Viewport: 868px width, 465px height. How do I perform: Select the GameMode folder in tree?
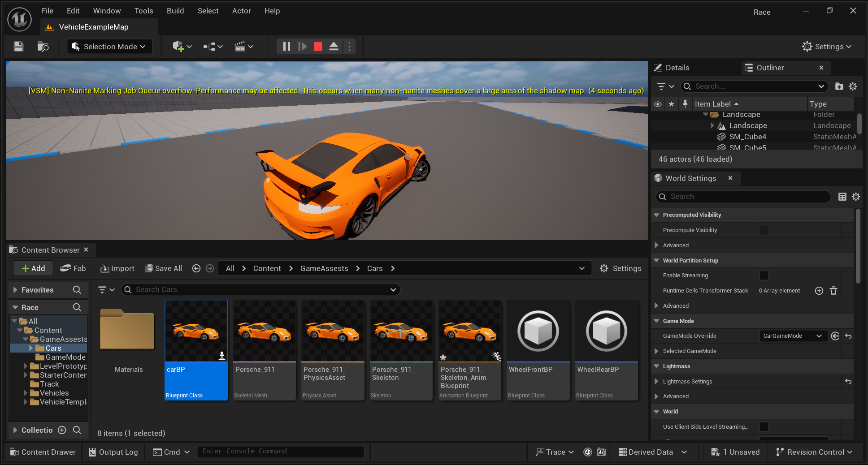click(x=65, y=357)
